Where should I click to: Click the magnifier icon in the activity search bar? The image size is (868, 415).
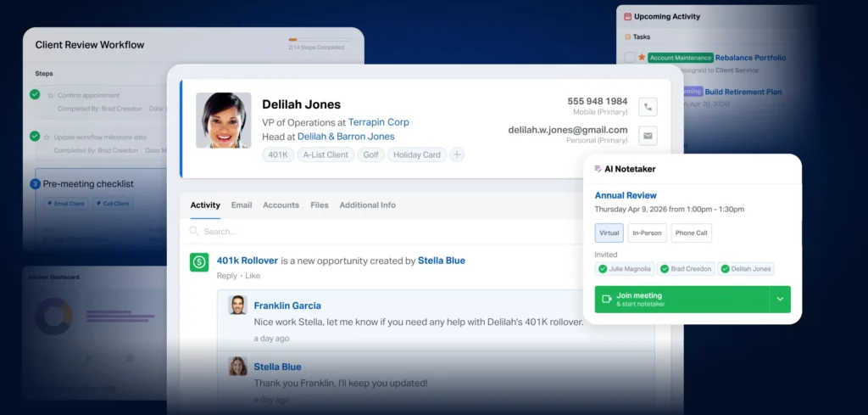(x=194, y=231)
